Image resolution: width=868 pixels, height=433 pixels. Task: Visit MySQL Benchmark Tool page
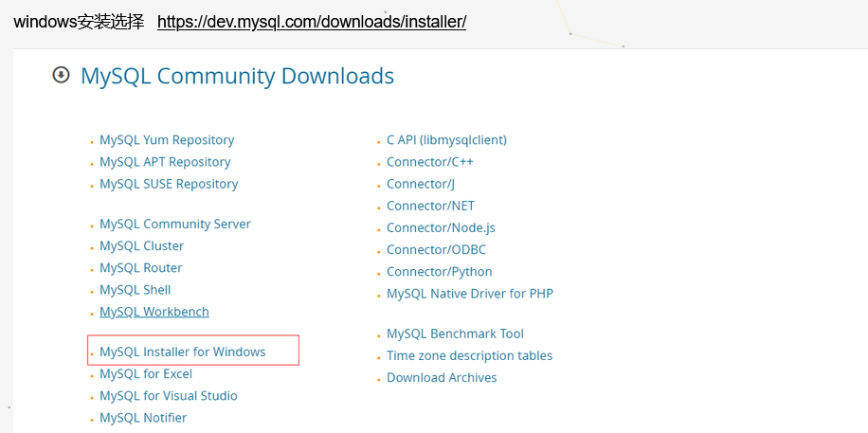click(x=455, y=334)
